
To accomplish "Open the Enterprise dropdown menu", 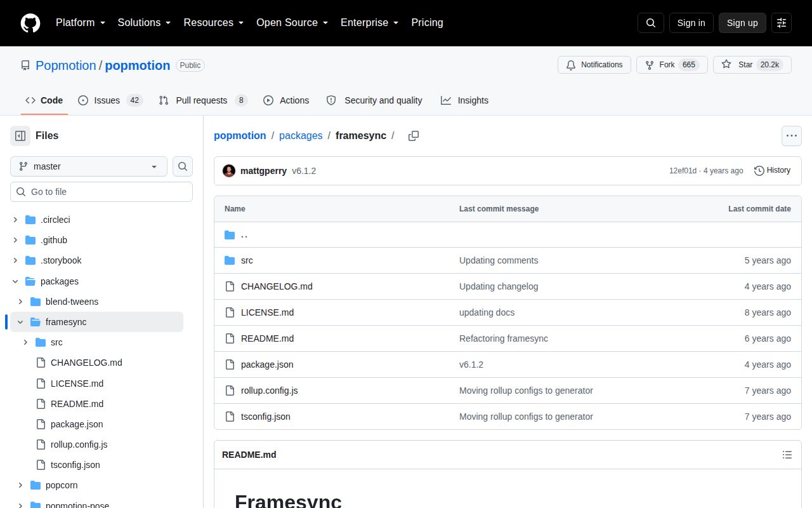I will (x=370, y=23).
